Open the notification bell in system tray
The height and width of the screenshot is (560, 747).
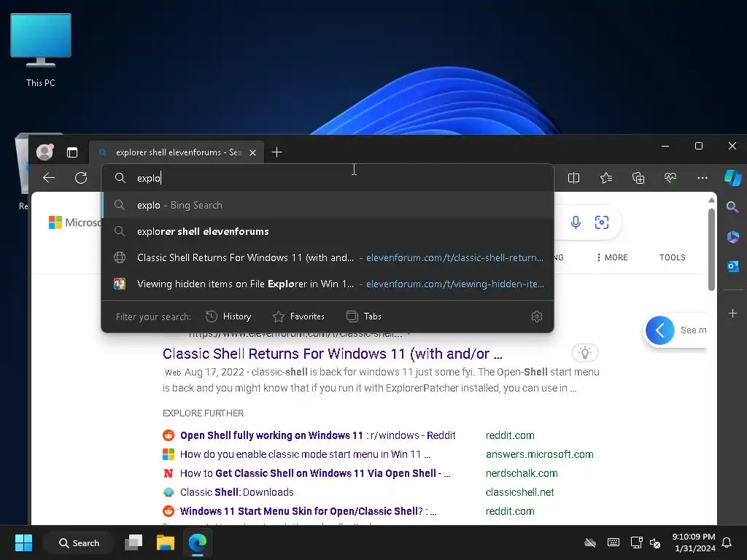[x=727, y=542]
